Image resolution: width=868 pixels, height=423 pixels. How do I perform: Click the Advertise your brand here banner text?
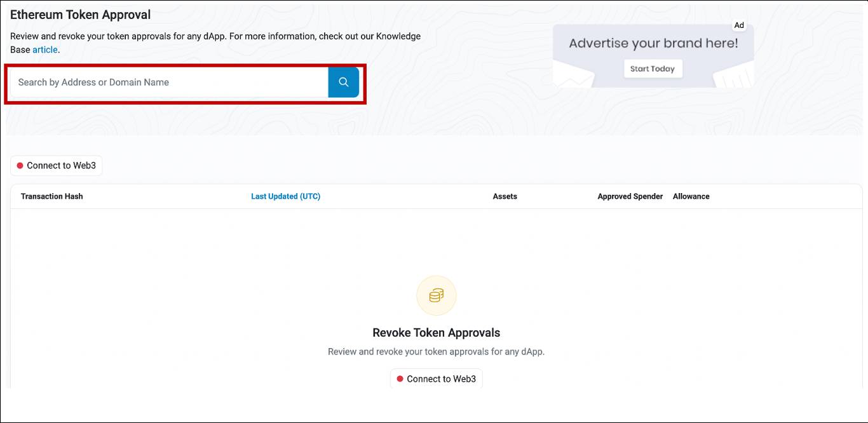tap(653, 43)
